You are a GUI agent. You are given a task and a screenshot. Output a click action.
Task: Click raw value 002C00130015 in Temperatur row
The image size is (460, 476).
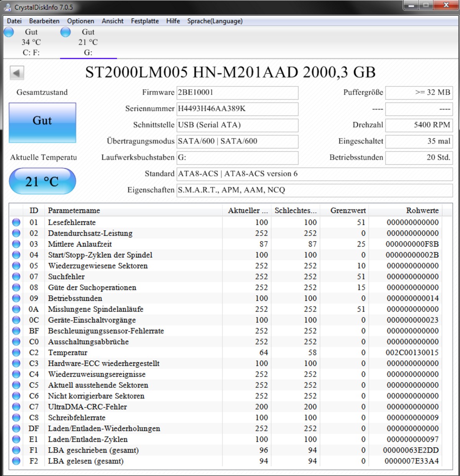412,352
